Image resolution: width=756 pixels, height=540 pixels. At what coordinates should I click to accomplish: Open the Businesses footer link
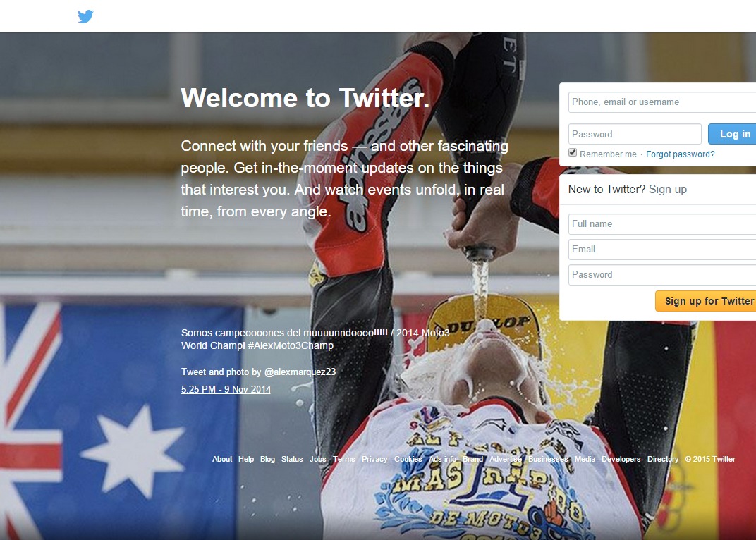click(548, 459)
